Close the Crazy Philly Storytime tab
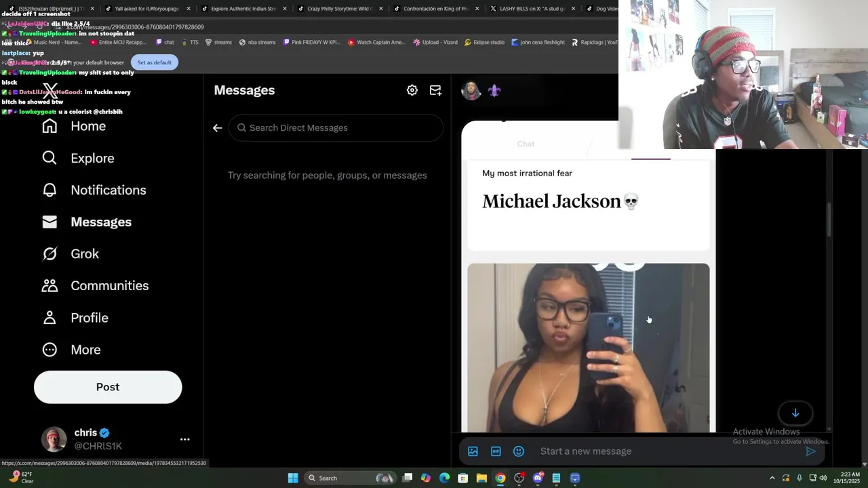Image resolution: width=868 pixels, height=488 pixels. [x=381, y=9]
